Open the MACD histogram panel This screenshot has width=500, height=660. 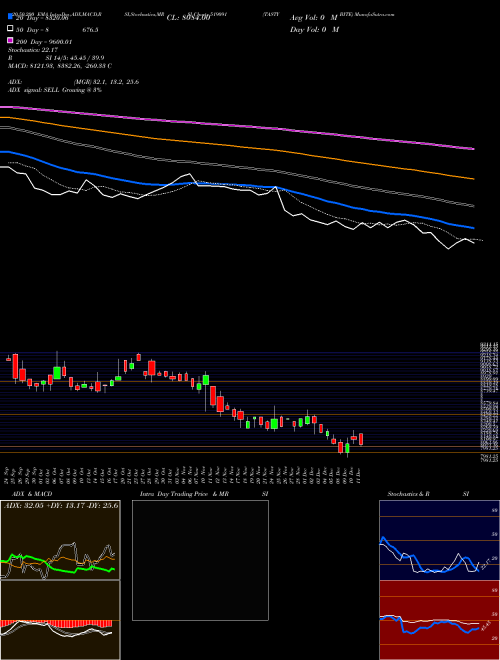coord(60,620)
